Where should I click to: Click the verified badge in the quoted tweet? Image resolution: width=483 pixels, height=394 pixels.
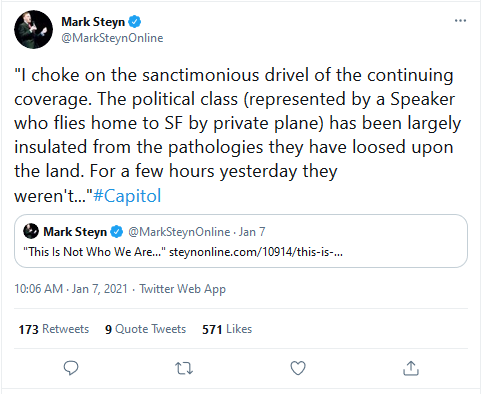tap(117, 232)
